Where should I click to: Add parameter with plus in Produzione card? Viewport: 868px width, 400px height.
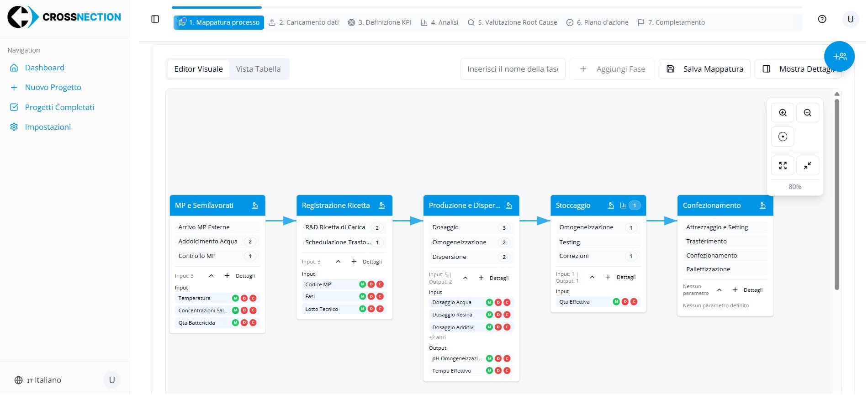point(481,278)
